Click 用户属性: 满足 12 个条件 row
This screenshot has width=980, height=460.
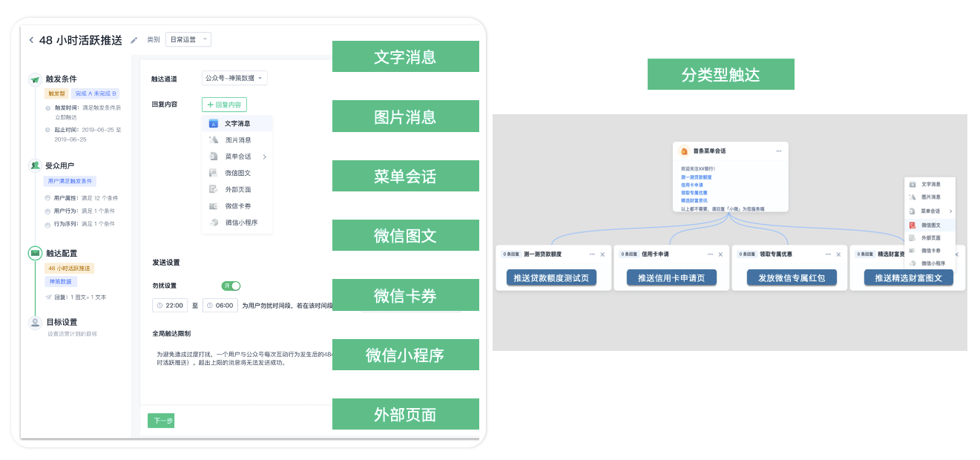82,198
